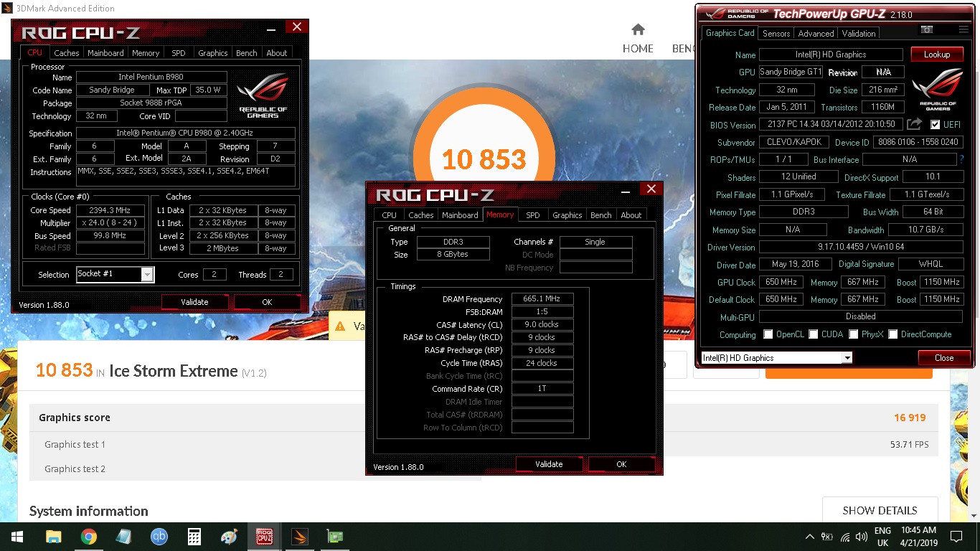
Task: Click the DRAM Frequency value 665.1 MHz
Action: click(x=542, y=298)
